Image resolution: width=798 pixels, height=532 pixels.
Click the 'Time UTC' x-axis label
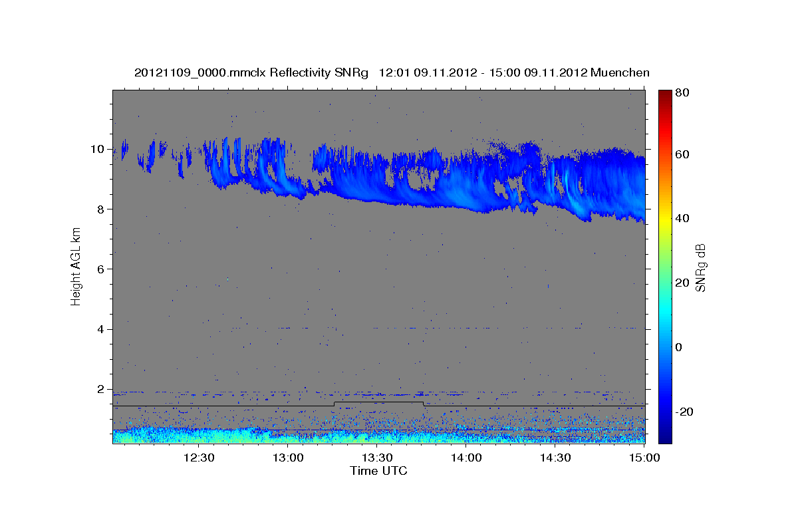tap(378, 471)
